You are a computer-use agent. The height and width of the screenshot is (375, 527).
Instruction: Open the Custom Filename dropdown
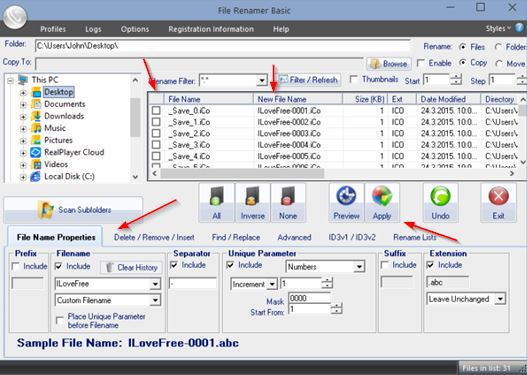(155, 300)
